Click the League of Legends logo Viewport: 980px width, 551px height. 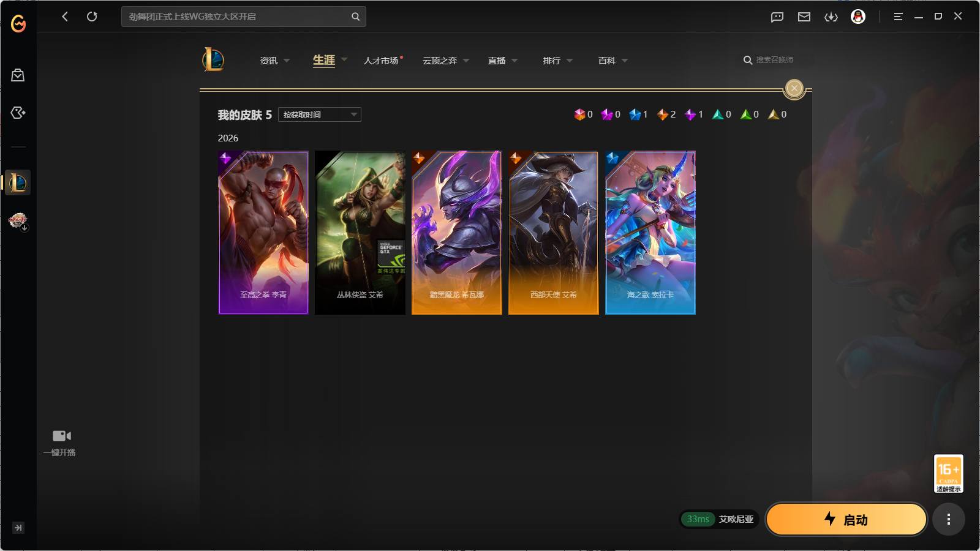[213, 59]
